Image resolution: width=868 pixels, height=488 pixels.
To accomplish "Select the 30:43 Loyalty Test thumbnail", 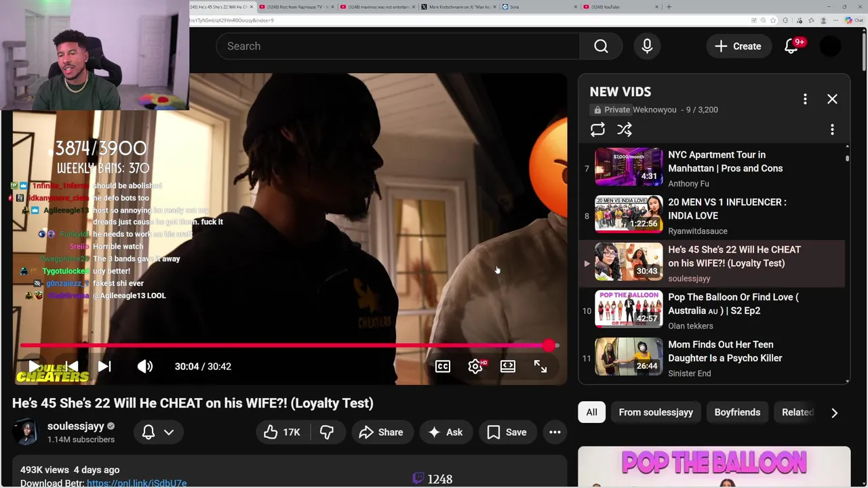I will pyautogui.click(x=629, y=262).
